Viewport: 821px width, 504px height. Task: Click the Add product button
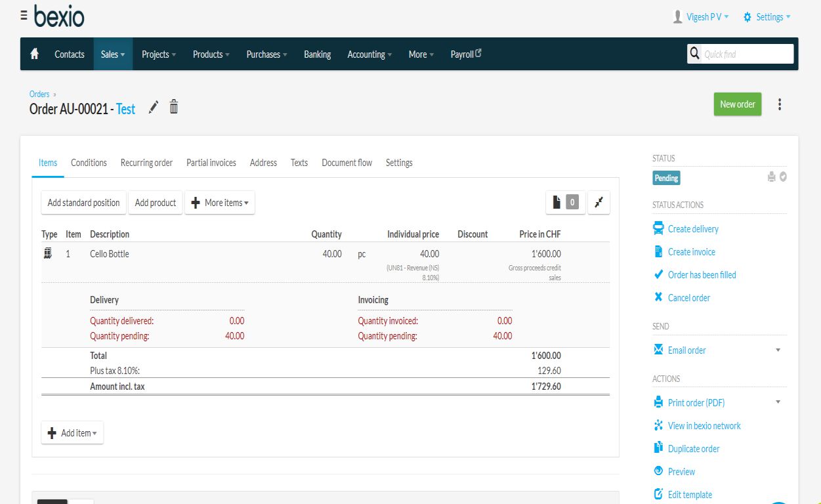tap(156, 203)
